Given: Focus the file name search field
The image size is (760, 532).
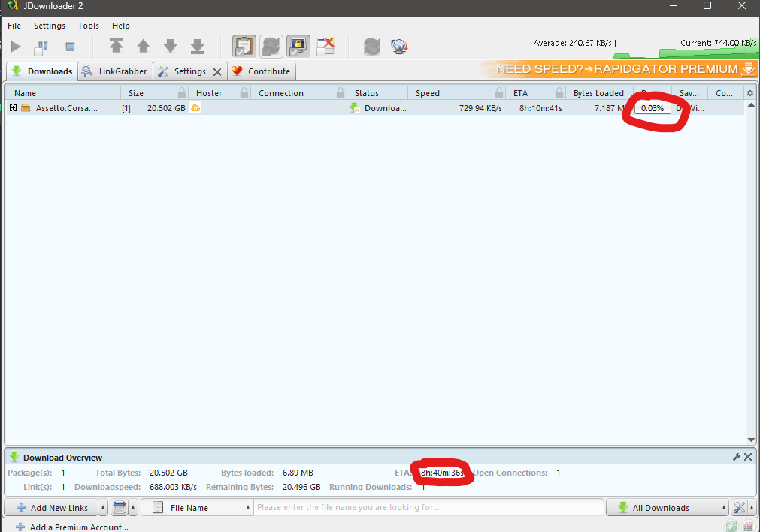Looking at the screenshot, I should (428, 507).
